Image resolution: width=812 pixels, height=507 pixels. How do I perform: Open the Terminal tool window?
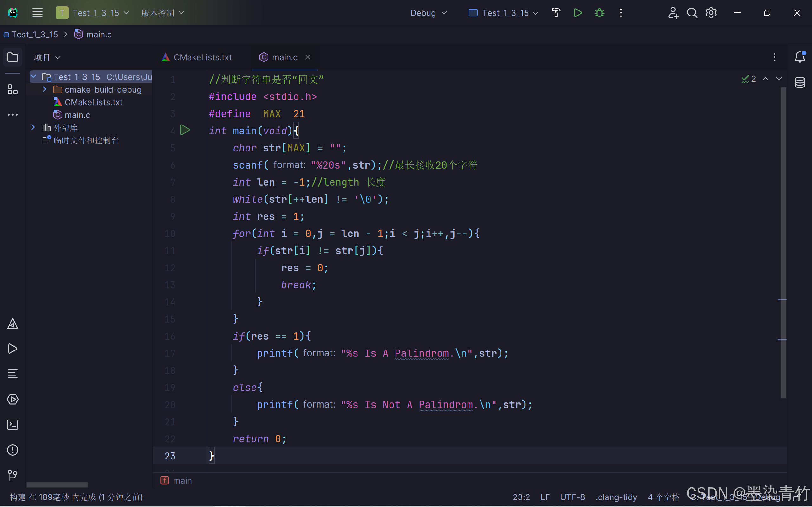[x=12, y=425]
